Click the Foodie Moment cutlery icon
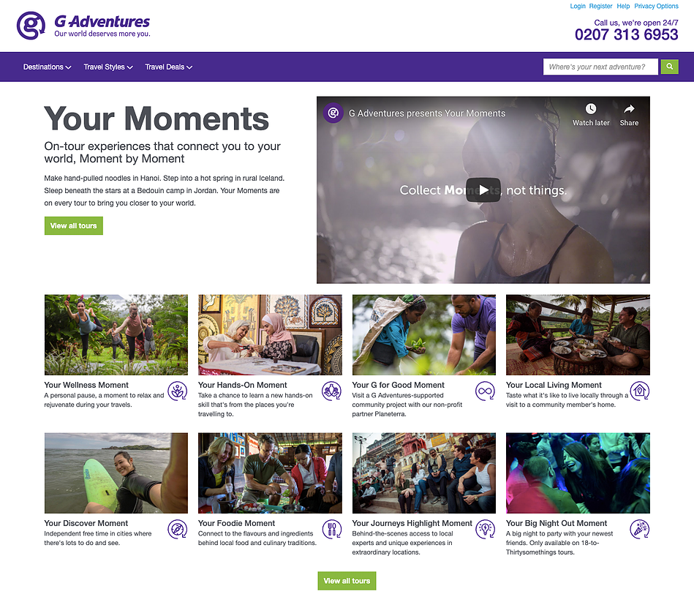This screenshot has width=694, height=616. pos(331,529)
